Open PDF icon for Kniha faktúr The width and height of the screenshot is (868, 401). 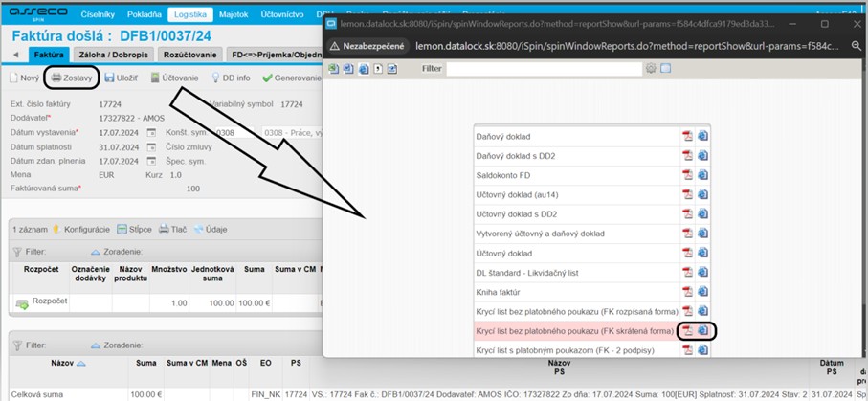[686, 292]
